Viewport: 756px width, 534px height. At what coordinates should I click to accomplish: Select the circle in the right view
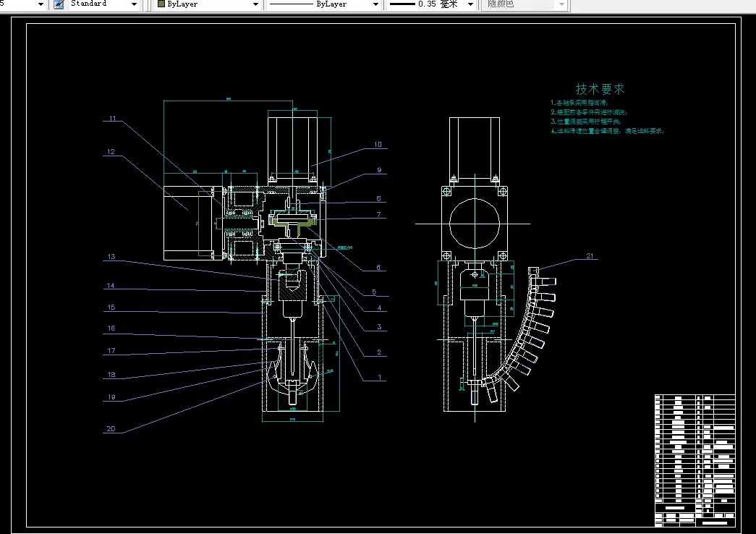(475, 224)
